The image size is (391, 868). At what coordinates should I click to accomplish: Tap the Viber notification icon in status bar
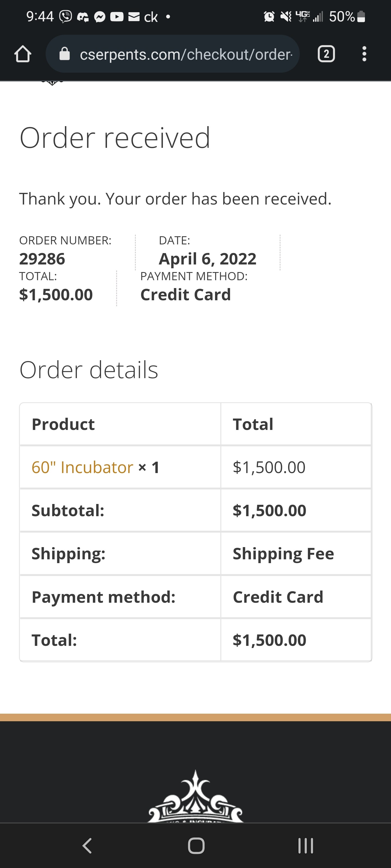coord(66,17)
